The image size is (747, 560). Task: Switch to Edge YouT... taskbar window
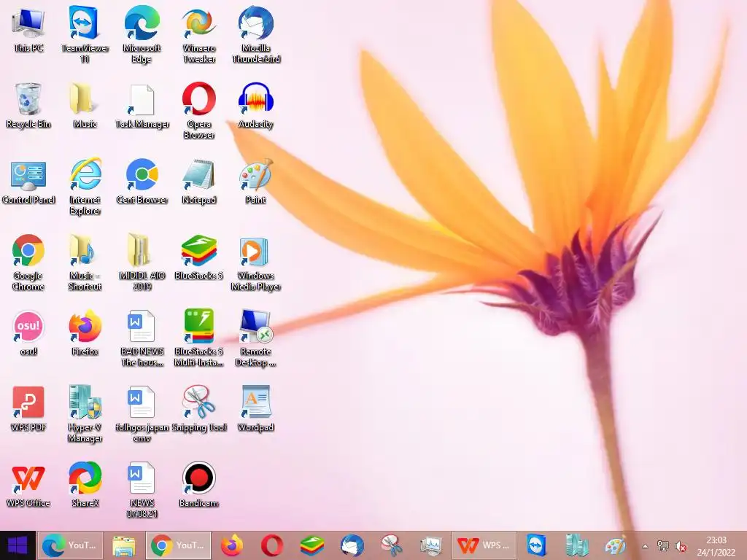pyautogui.click(x=70, y=545)
